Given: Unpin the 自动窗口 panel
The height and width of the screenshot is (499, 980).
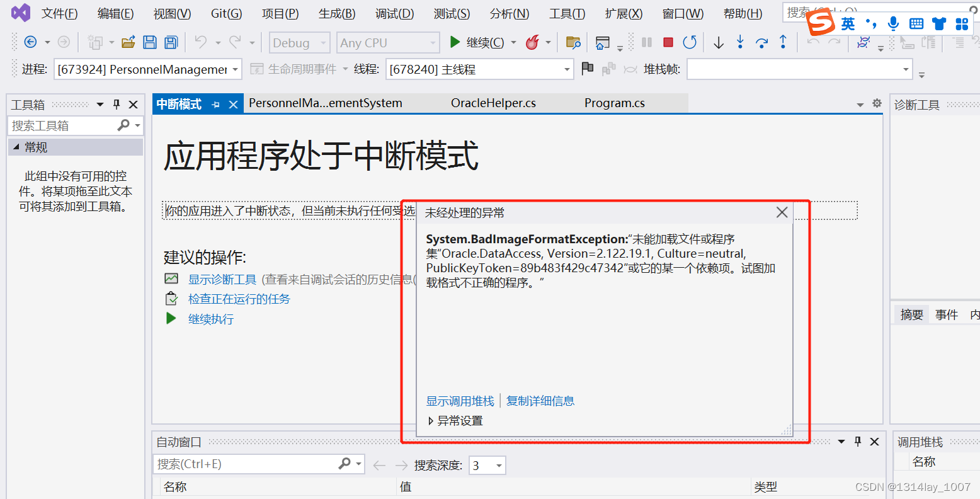Looking at the screenshot, I should pyautogui.click(x=857, y=442).
